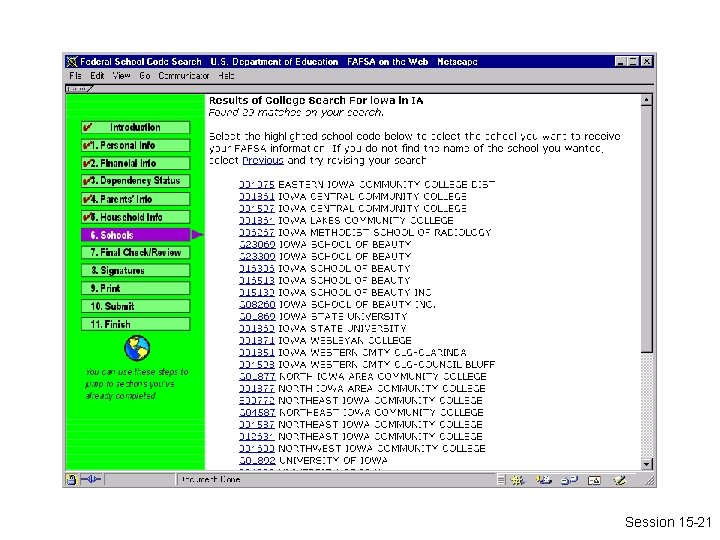Open the Address Book icon in component bar
This screenshot has height=540, width=720.
tap(594, 480)
